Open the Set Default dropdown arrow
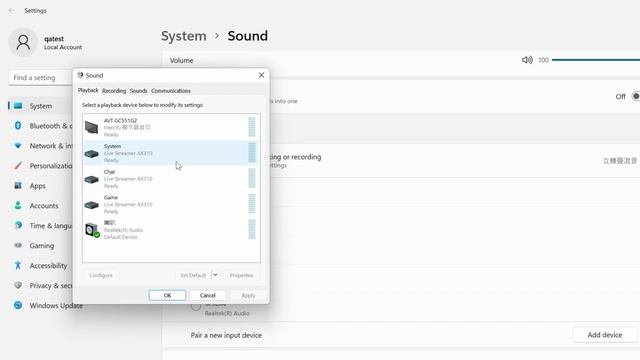 (x=215, y=275)
